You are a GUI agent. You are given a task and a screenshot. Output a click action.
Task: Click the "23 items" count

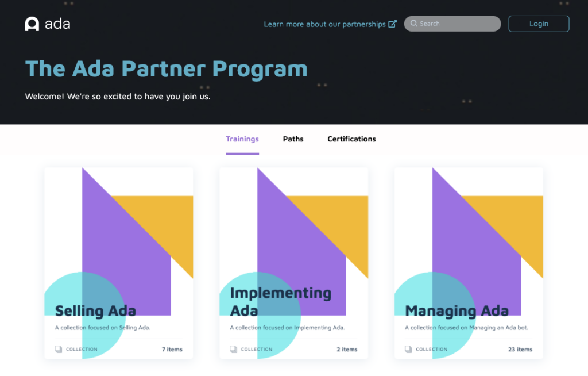coord(520,350)
